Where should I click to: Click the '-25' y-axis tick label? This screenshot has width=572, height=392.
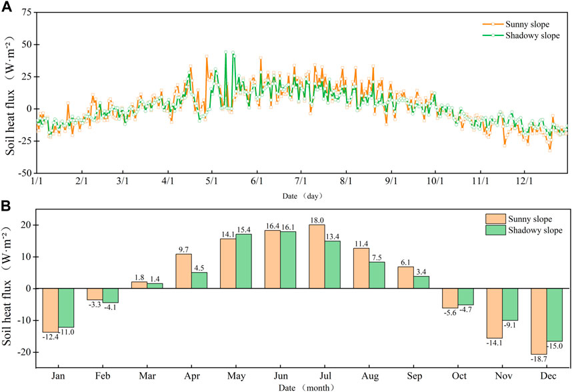coord(25,141)
